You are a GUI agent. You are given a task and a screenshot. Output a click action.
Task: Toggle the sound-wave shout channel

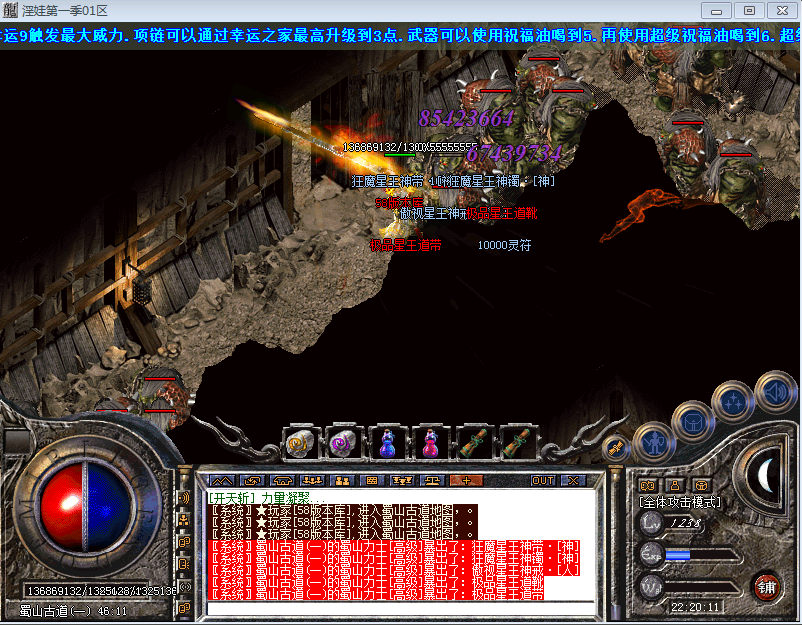coord(184,497)
